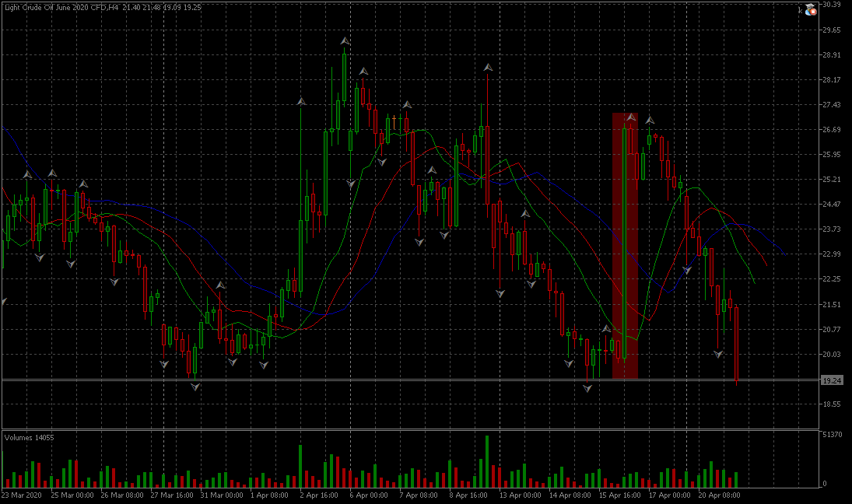Click the Expert Advisor icon in chart corner
Viewport: 852px width, 504px height.
[810, 9]
